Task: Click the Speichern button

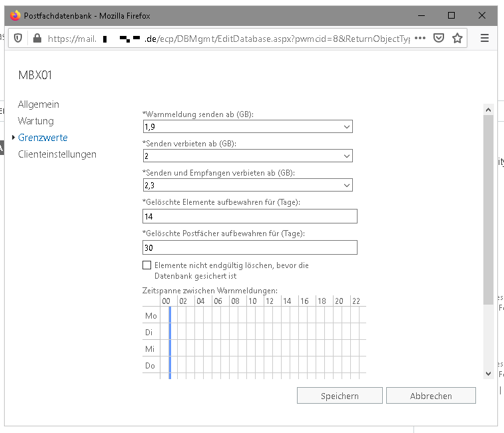Action: (x=340, y=396)
